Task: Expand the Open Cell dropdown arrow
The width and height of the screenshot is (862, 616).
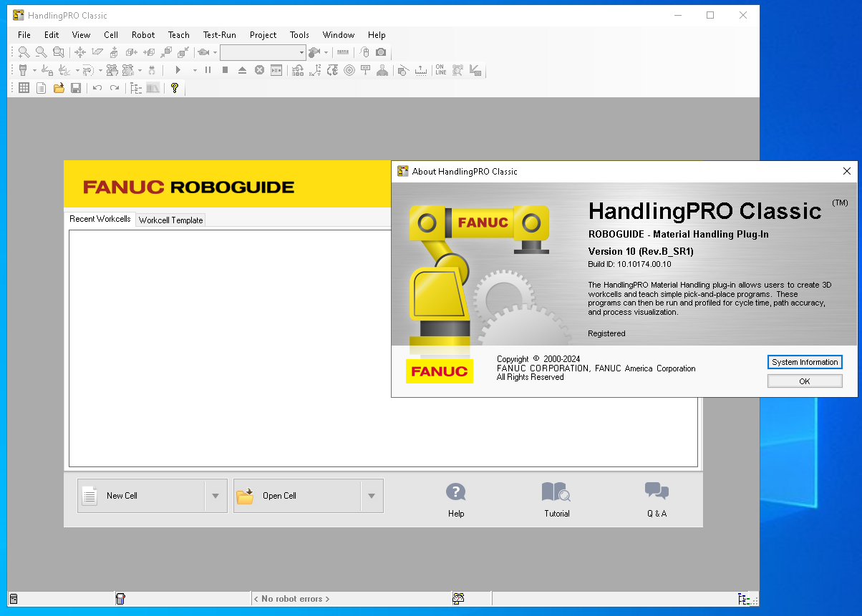Action: click(x=372, y=496)
